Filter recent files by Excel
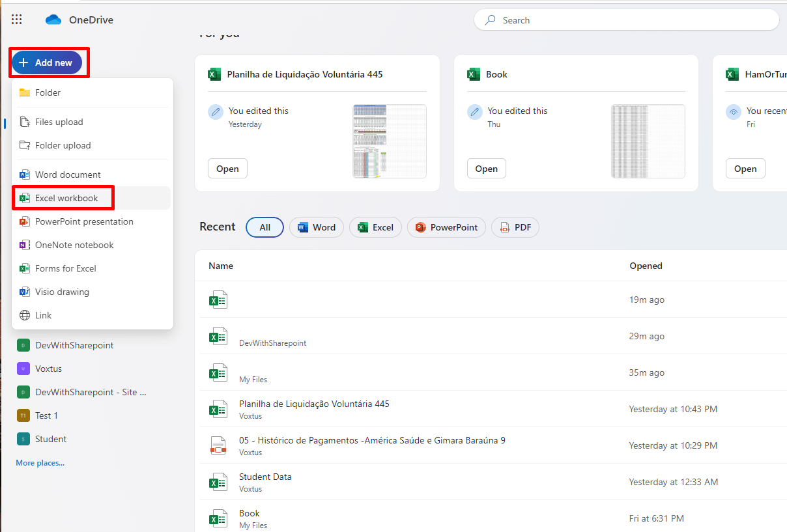Image resolution: width=787 pixels, height=532 pixels. (375, 227)
